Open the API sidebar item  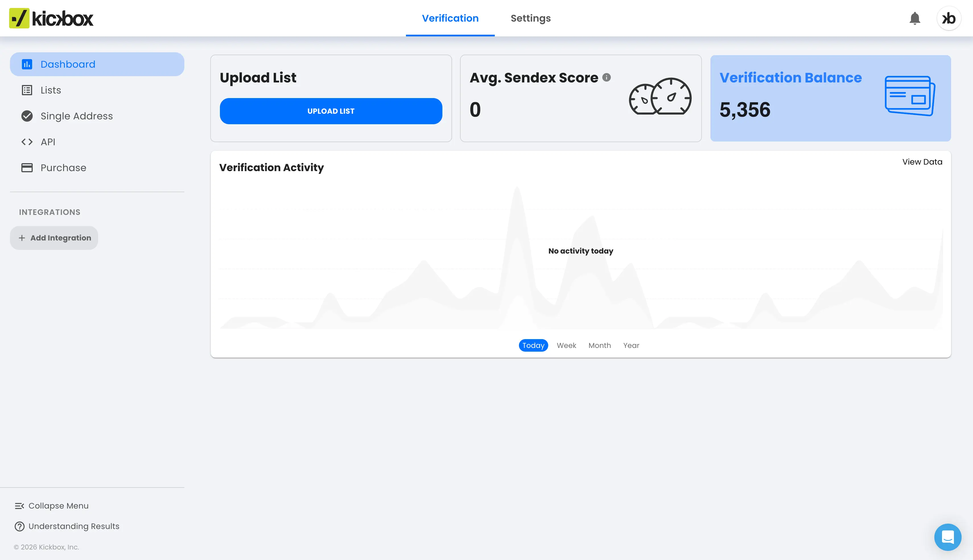click(x=97, y=142)
